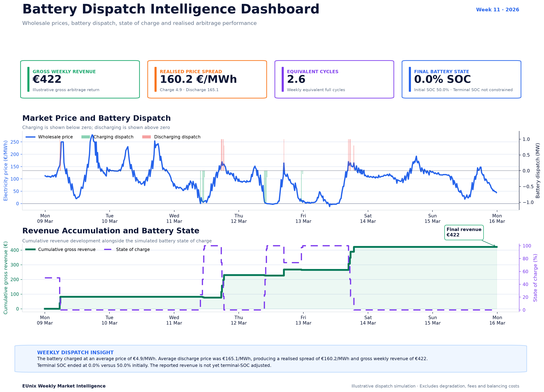Click the 50 tick on the electricity price axis

point(16,191)
